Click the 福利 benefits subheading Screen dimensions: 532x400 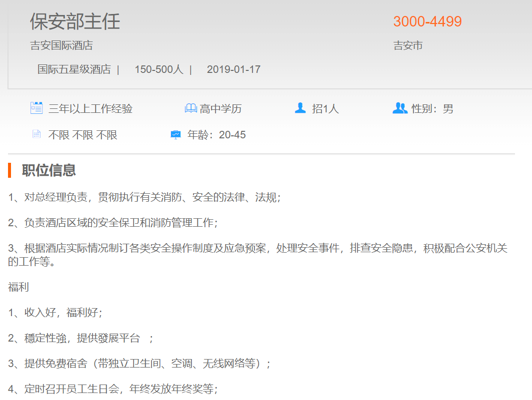[18, 287]
